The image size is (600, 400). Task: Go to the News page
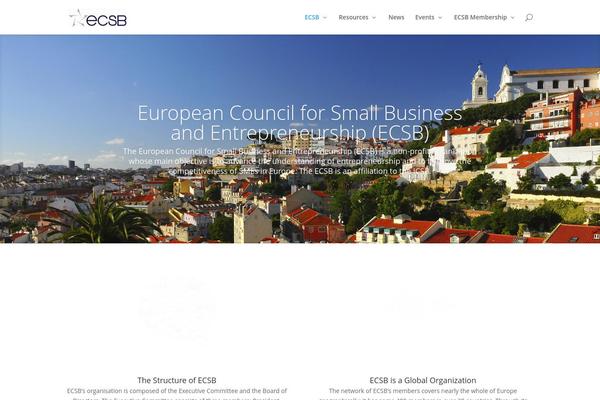(x=396, y=17)
